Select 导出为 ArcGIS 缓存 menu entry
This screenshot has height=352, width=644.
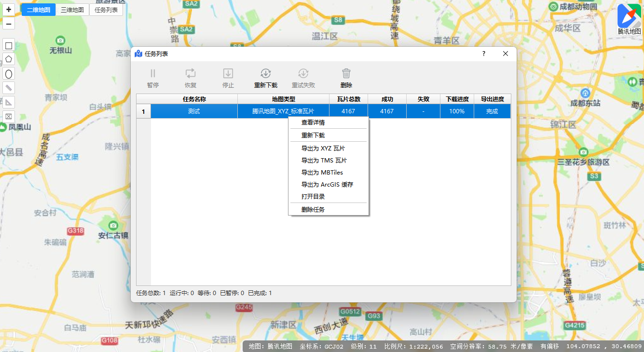pyautogui.click(x=328, y=185)
